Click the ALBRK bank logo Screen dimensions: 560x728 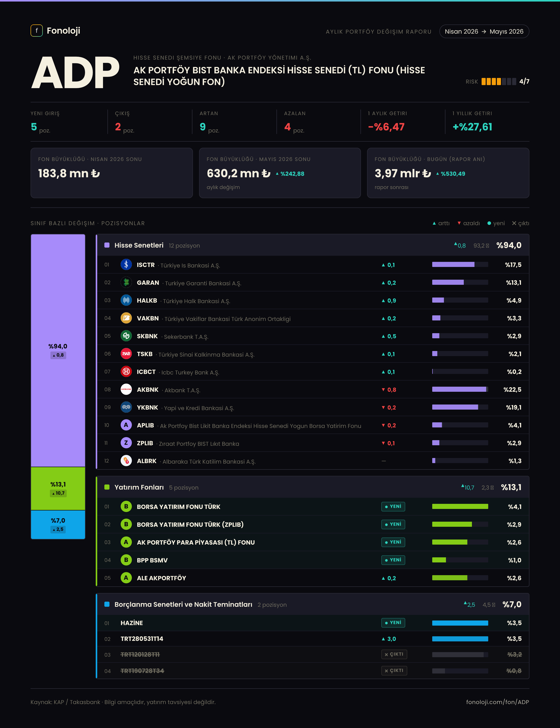[126, 461]
